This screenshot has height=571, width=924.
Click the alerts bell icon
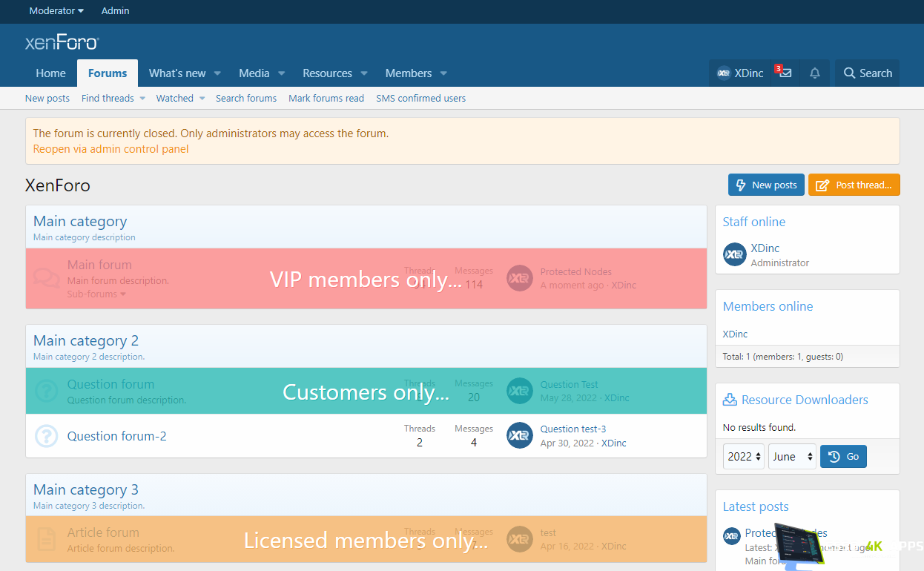pos(815,73)
